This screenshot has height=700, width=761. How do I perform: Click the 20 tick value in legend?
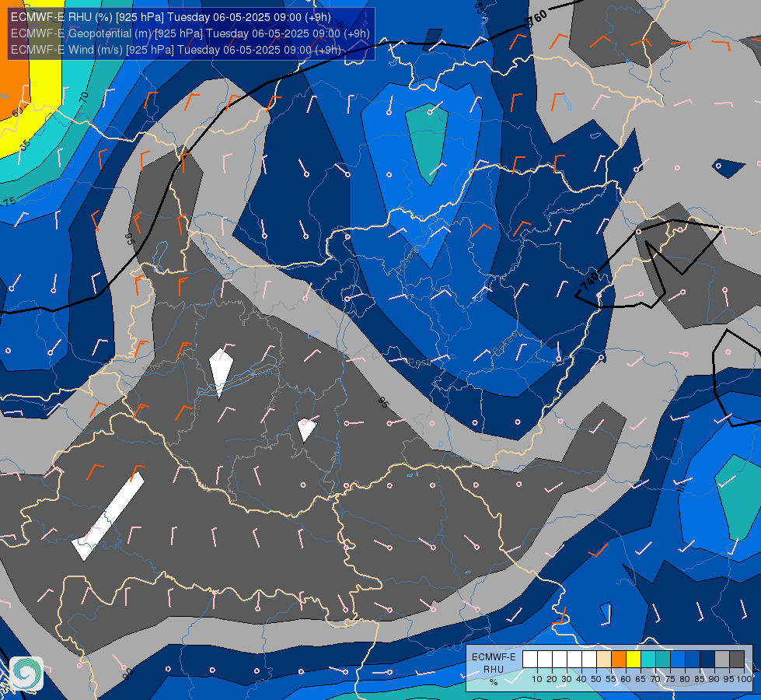coord(552,679)
